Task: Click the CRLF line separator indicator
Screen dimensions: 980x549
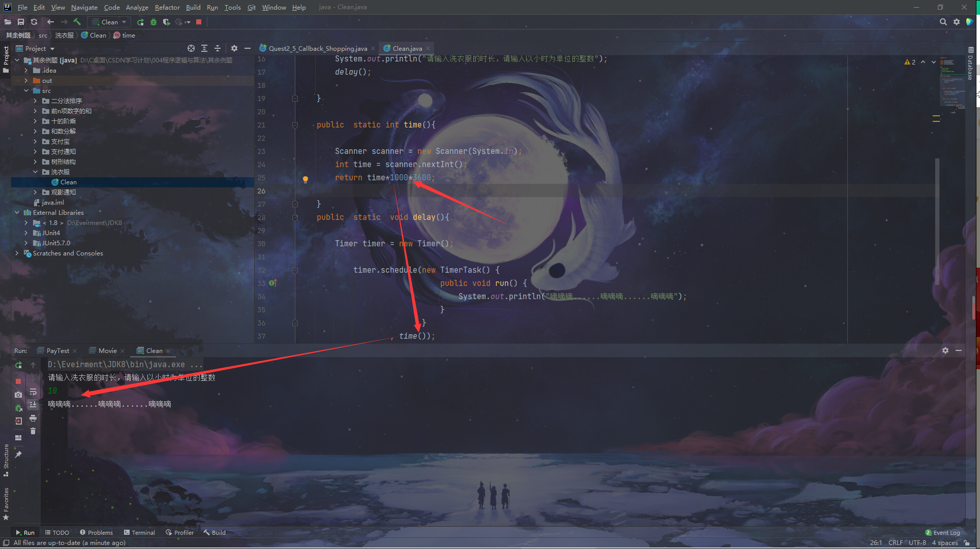Action: (x=896, y=542)
